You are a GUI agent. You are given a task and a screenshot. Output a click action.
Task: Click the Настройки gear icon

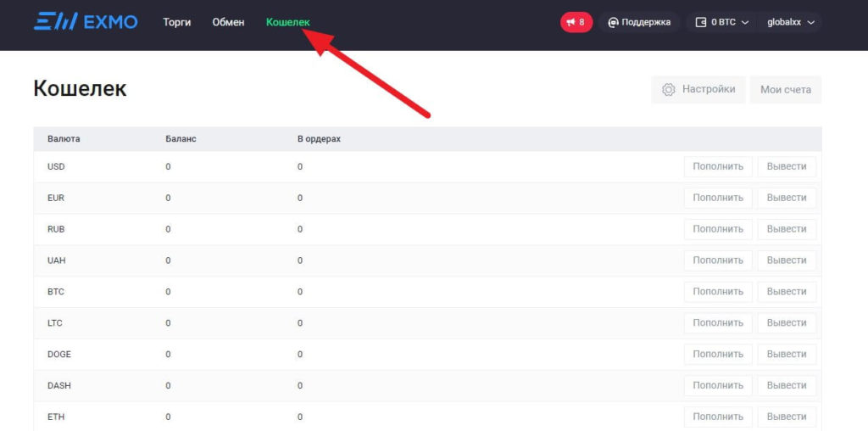click(669, 89)
